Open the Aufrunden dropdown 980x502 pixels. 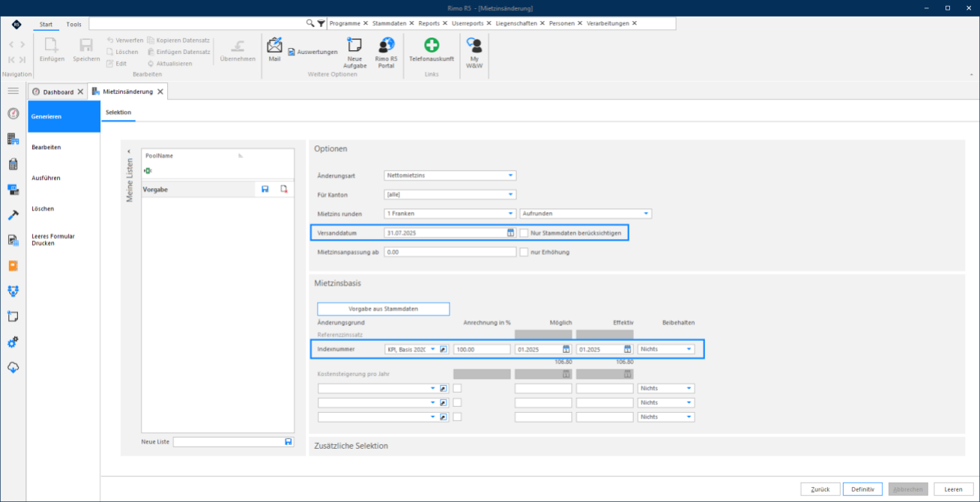[646, 214]
